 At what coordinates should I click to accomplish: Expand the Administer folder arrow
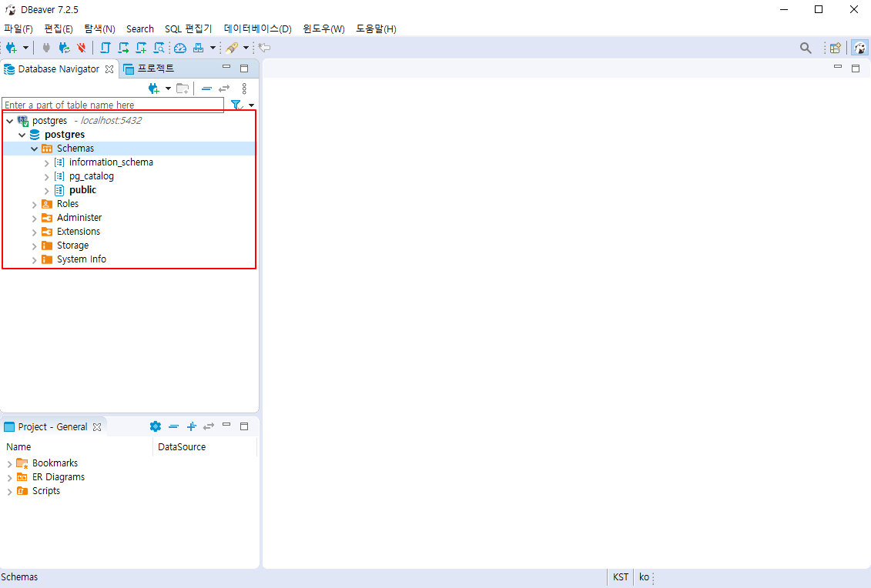tap(35, 219)
